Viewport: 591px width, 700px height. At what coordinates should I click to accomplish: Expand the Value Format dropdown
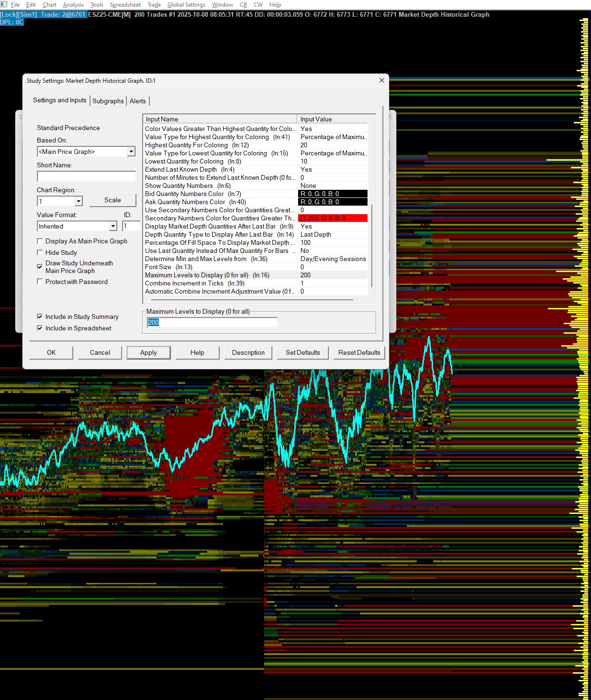click(113, 226)
